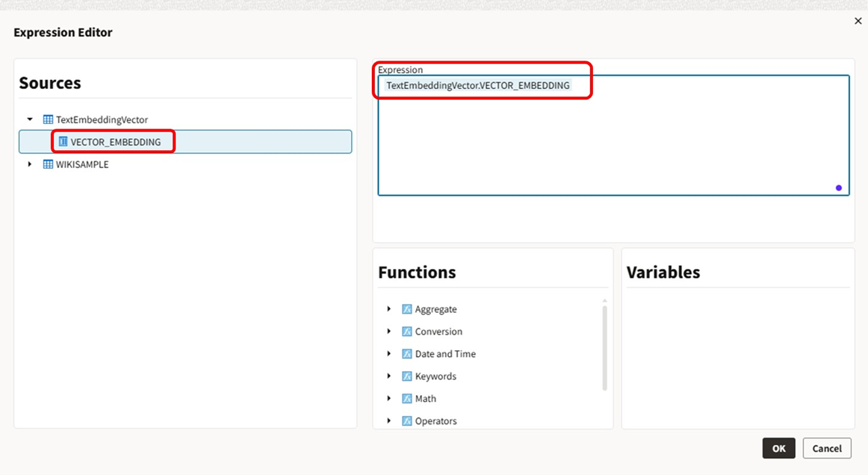Click the WIKISAMPLE table icon
The width and height of the screenshot is (868, 475).
pos(48,164)
